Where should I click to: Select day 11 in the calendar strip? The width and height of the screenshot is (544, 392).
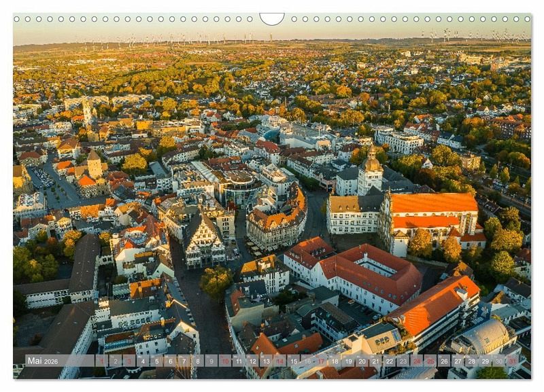pos(239,361)
